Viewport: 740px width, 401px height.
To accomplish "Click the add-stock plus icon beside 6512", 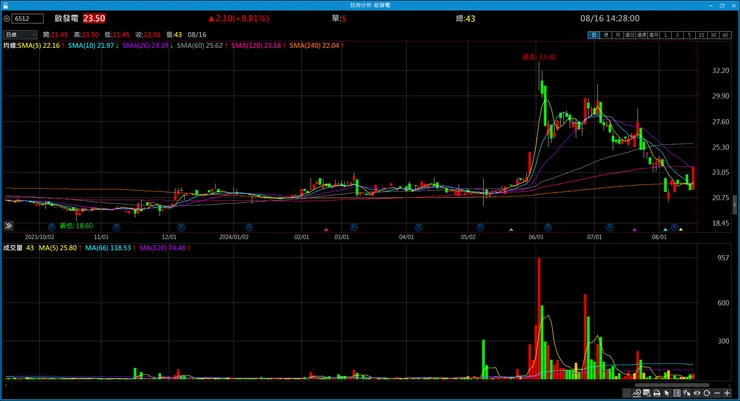I will point(7,19).
